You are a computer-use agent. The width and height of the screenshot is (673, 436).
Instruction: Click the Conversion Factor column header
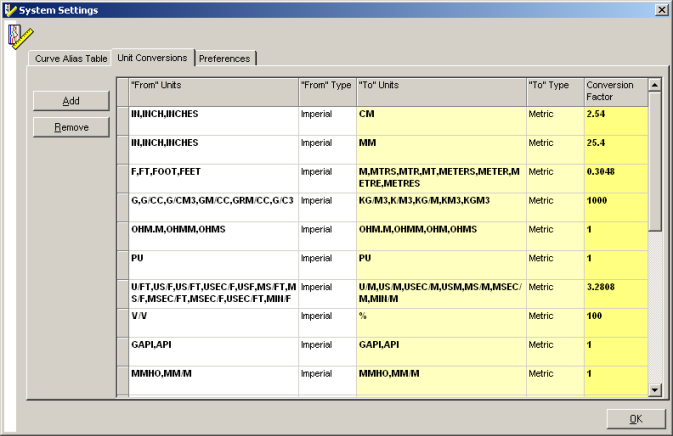point(615,91)
